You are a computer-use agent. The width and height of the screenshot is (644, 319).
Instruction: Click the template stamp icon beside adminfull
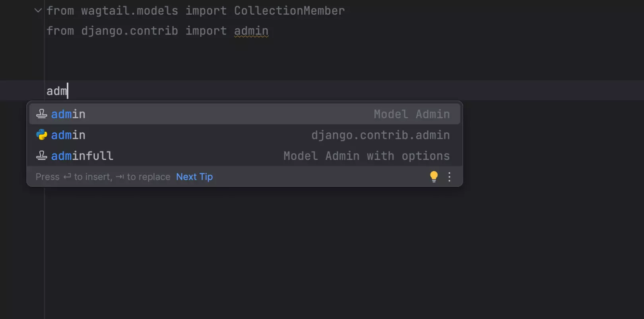(x=42, y=156)
